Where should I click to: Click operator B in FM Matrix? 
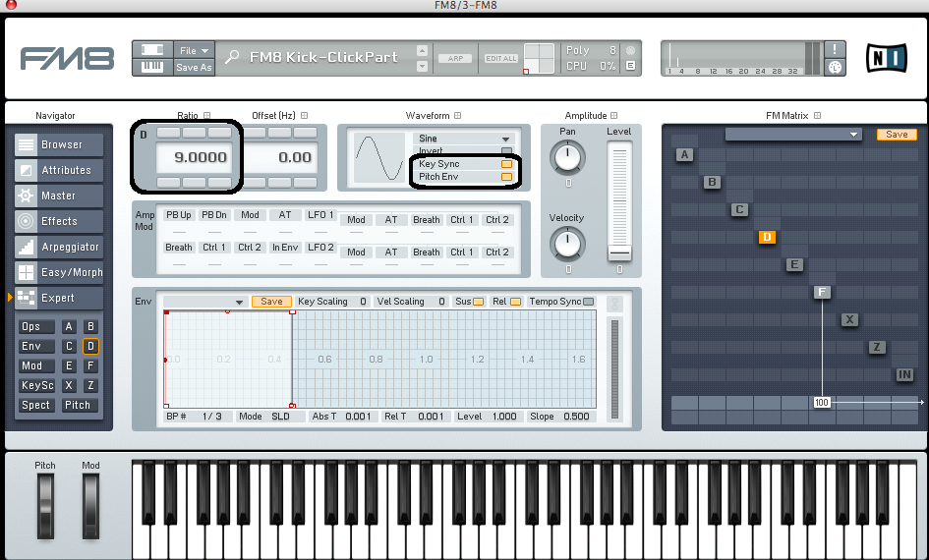click(712, 182)
